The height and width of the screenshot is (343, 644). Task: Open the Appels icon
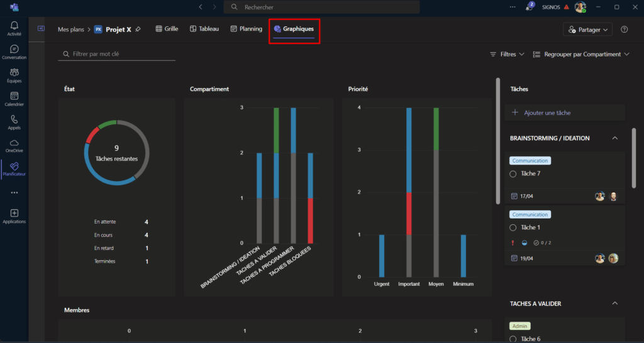[x=14, y=122]
